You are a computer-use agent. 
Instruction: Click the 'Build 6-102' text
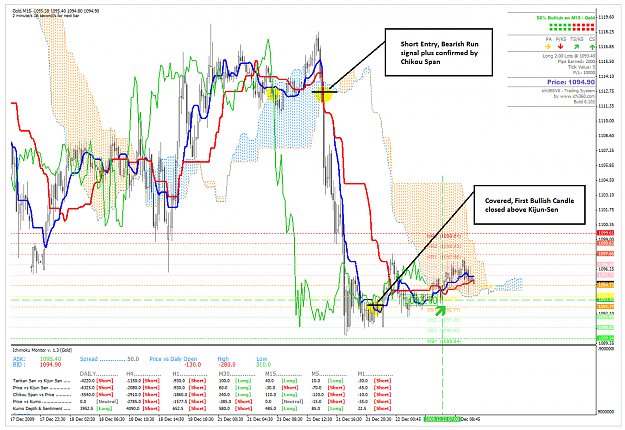coord(584,102)
